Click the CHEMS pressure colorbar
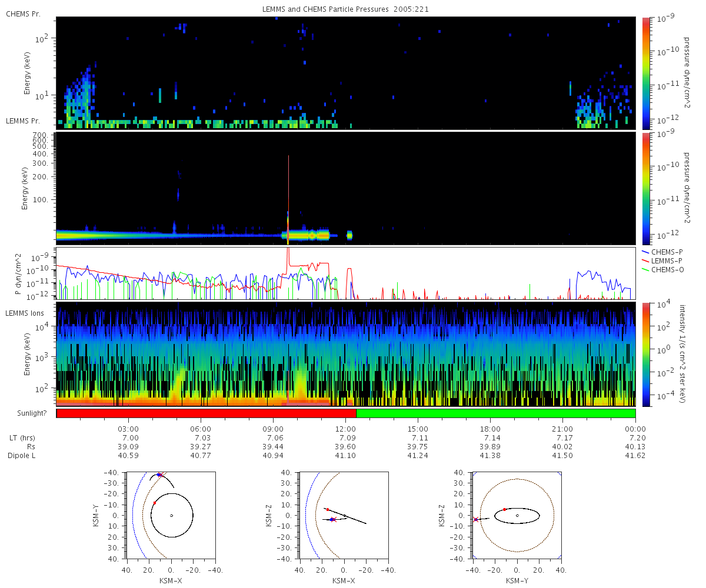 click(x=645, y=73)
